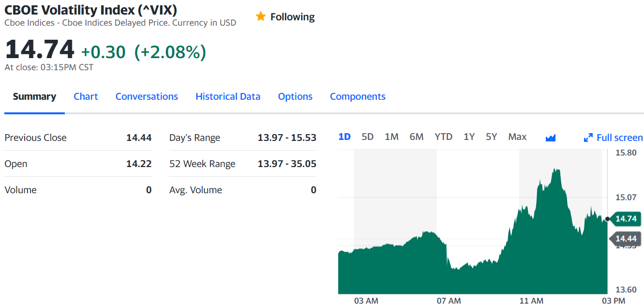Click the Day's Range value 13.97 - 15.53
This screenshot has height=308, width=644.
pos(287,138)
